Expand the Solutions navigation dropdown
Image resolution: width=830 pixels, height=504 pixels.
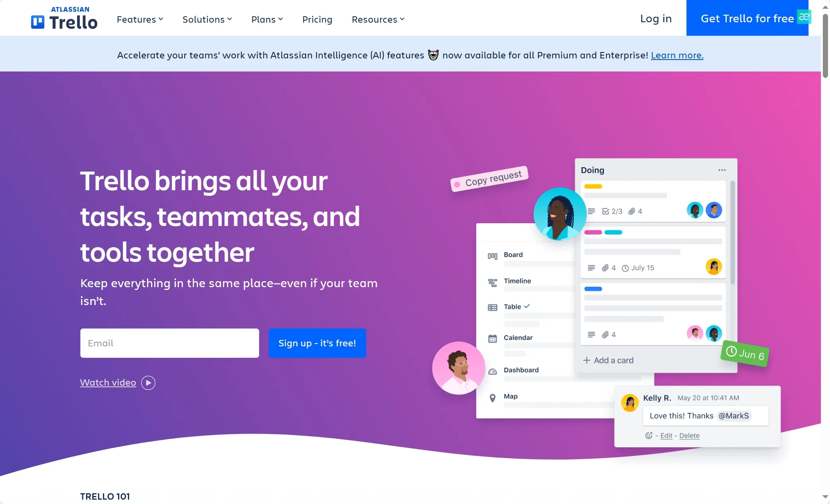click(x=207, y=19)
